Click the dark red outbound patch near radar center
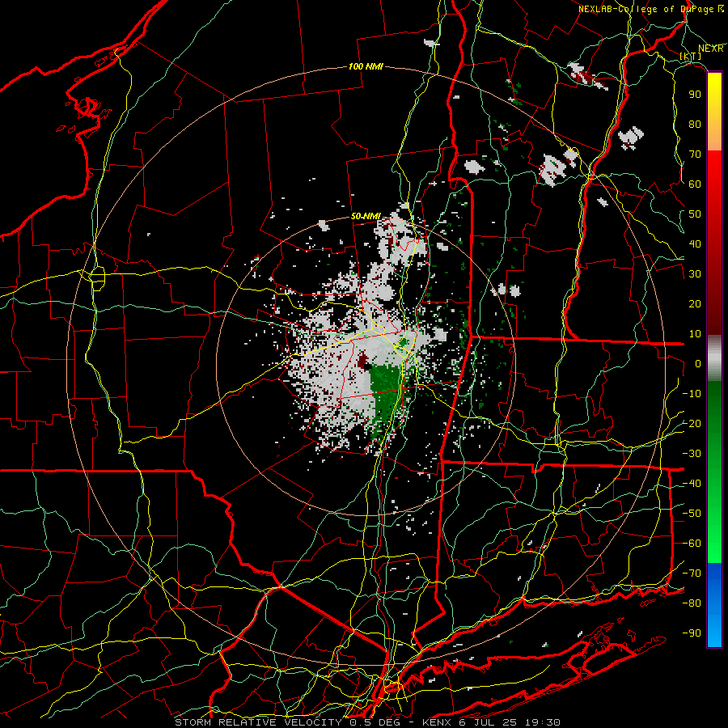This screenshot has width=728, height=728. tap(362, 362)
